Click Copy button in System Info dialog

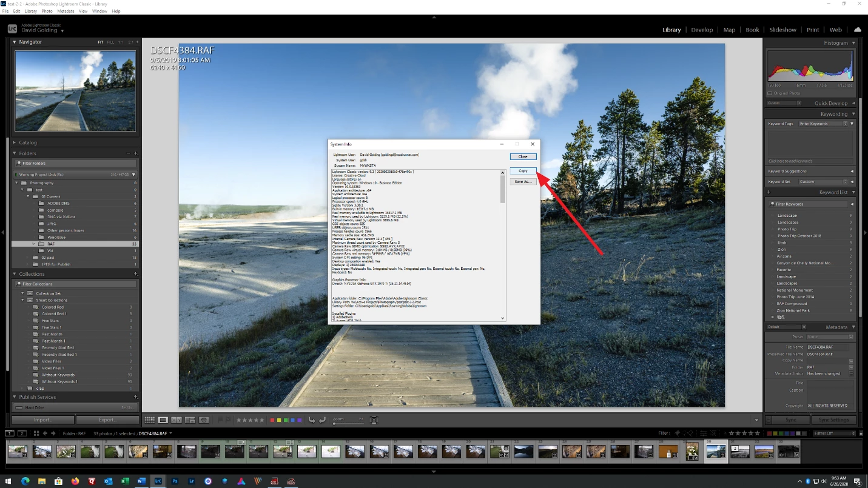(523, 171)
